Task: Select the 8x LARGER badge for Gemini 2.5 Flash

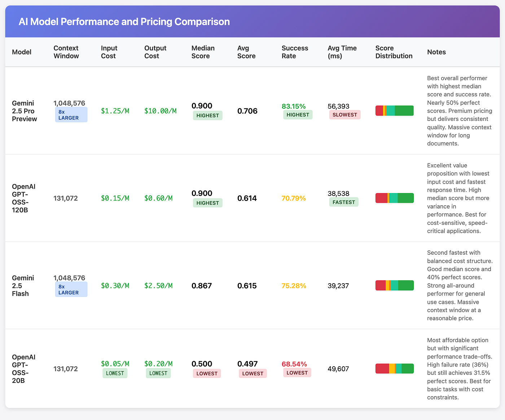Action: coord(71,289)
